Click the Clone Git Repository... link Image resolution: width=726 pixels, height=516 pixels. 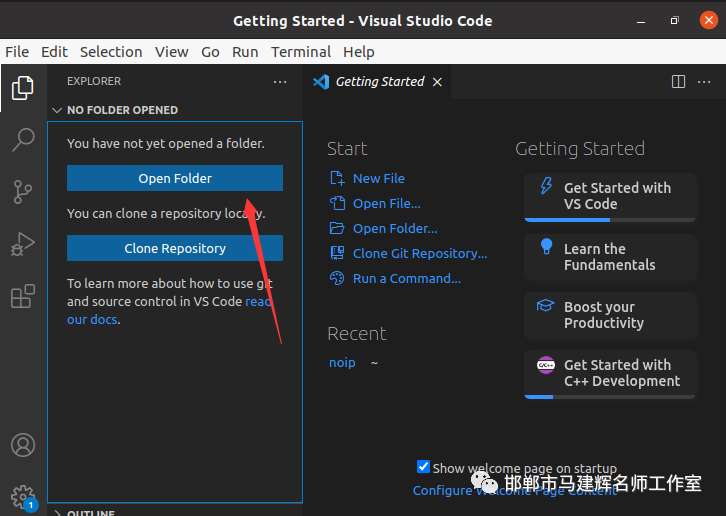[420, 253]
